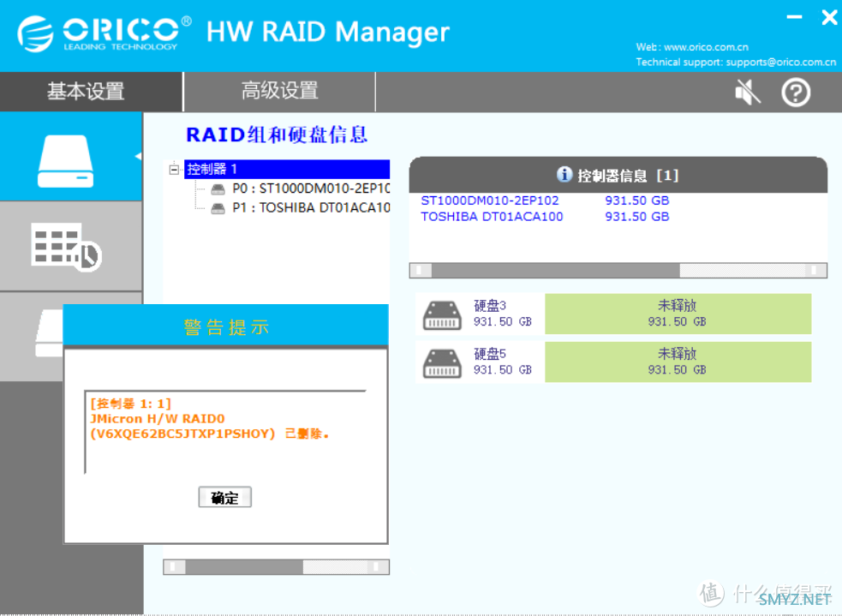
Task: Minimize the HW RAID Manager window
Action: coord(794,18)
